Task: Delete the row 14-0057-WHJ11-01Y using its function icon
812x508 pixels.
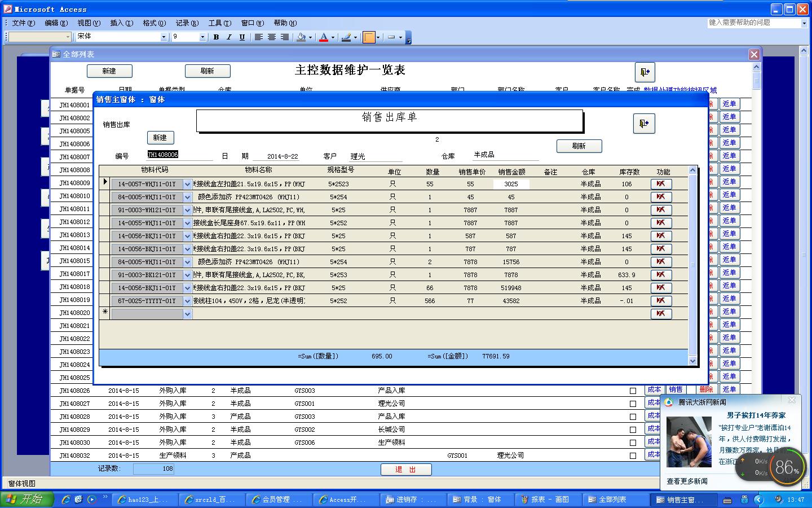Action: (661, 184)
